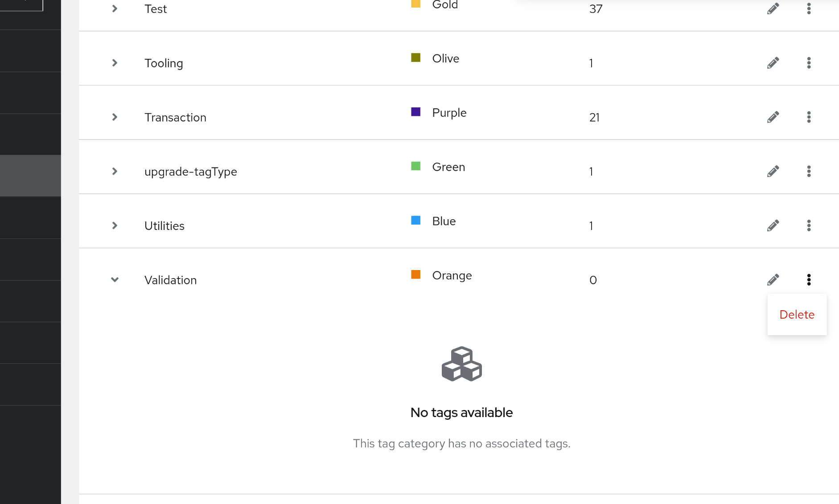Edit the Validation tag category
This screenshot has width=839, height=504.
pos(773,280)
